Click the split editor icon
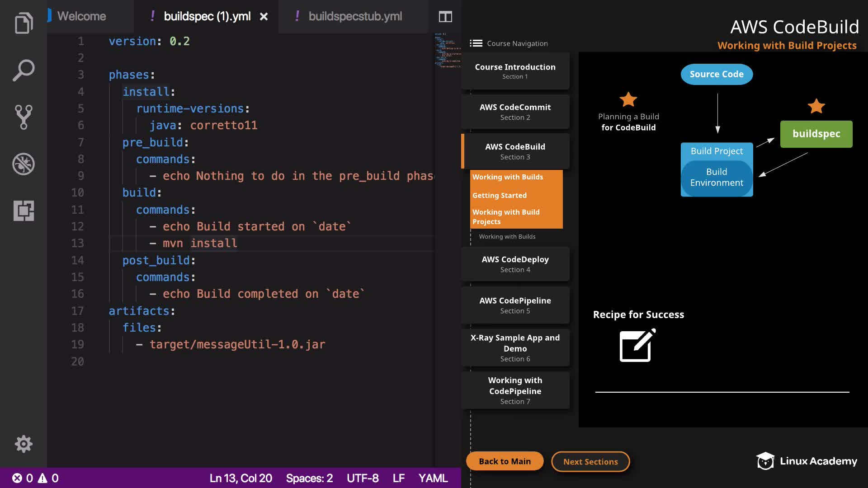The image size is (868, 488). [445, 17]
